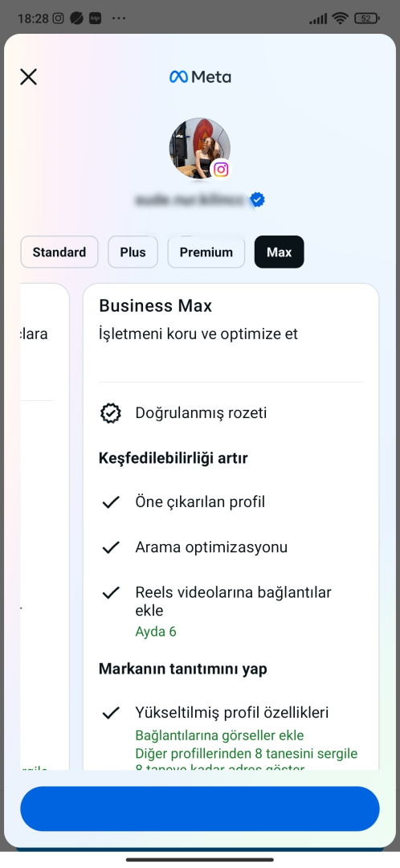Select the Standard plan tab
Viewport: 400px width, 868px height.
tap(59, 252)
